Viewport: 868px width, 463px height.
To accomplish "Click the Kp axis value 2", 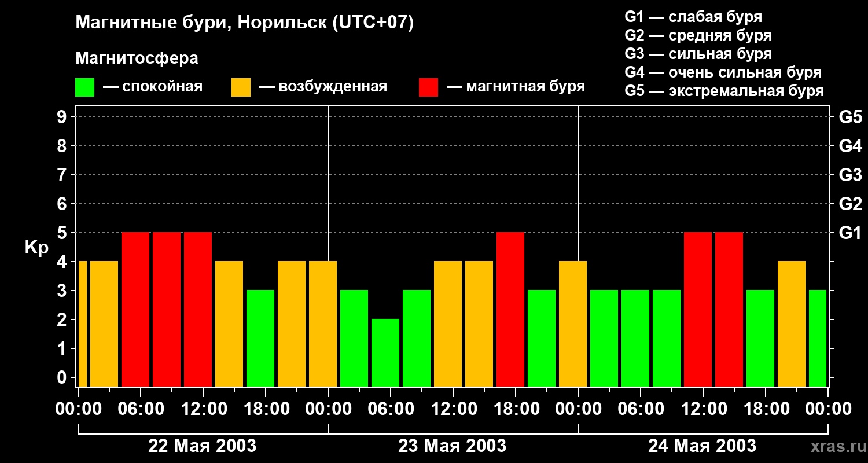I will pos(63,319).
